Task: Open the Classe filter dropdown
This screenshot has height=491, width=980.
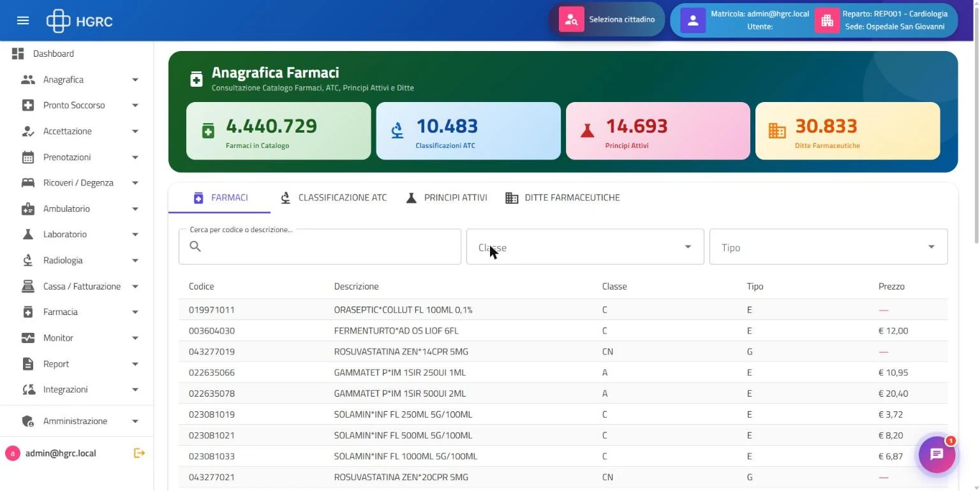Action: (585, 247)
